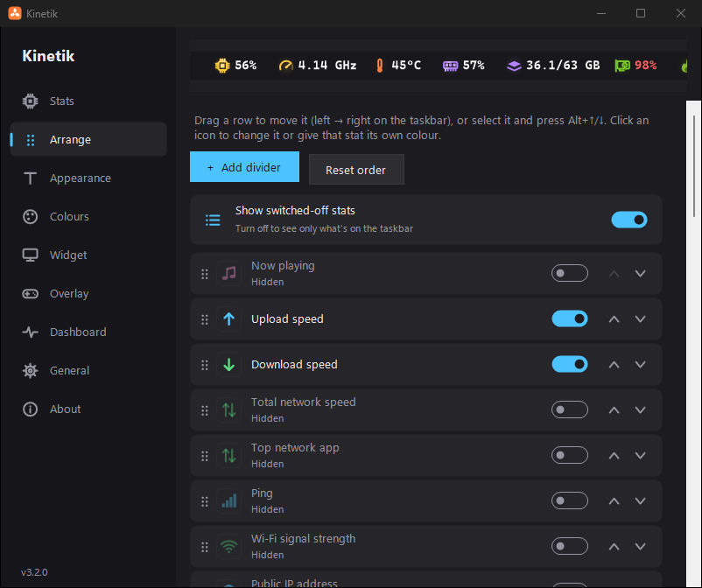Click the v3.2.0 version label
702x588 pixels.
[34, 572]
